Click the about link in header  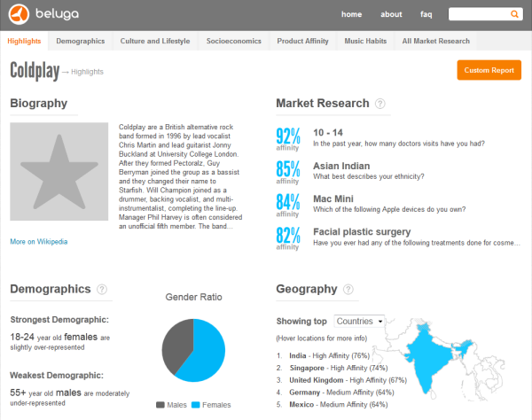pos(391,14)
